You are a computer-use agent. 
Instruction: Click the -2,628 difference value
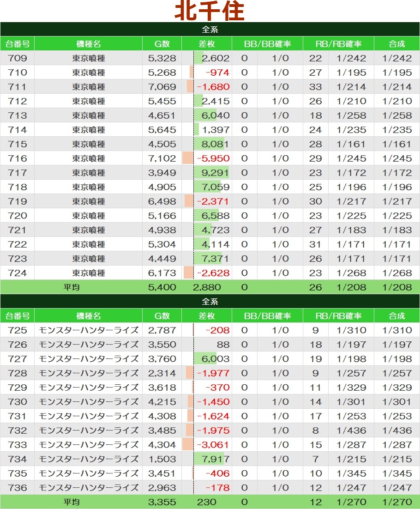tap(213, 273)
